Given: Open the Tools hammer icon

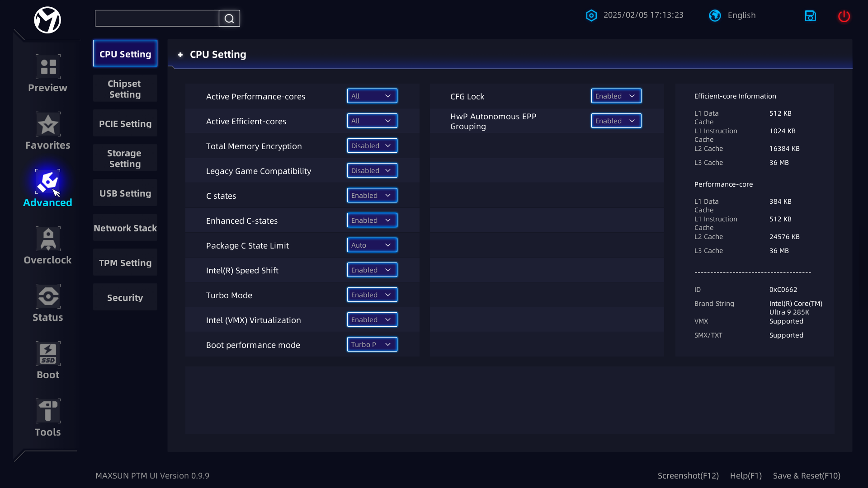Looking at the screenshot, I should pos(48,411).
